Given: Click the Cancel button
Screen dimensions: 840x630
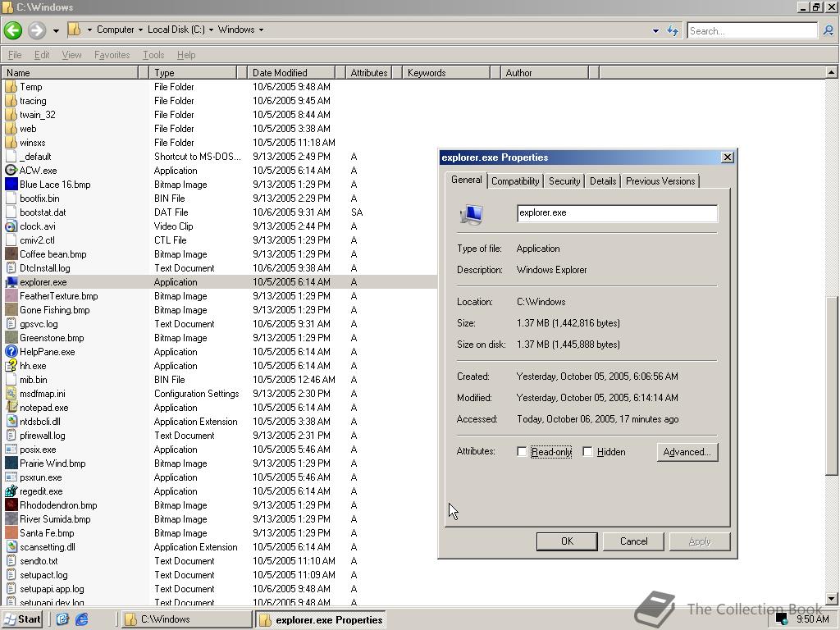Looking at the screenshot, I should (x=634, y=541).
